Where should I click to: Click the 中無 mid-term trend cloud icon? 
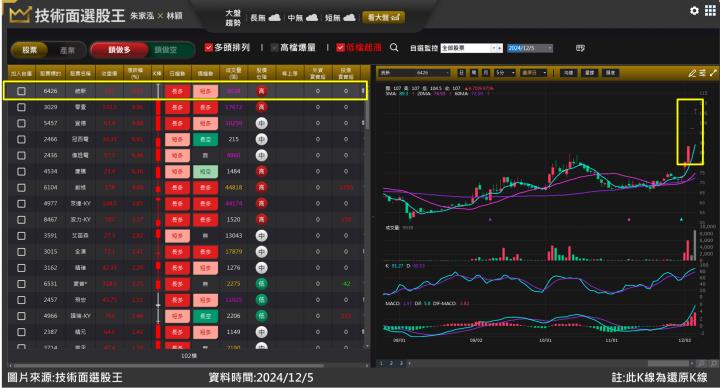(x=312, y=17)
